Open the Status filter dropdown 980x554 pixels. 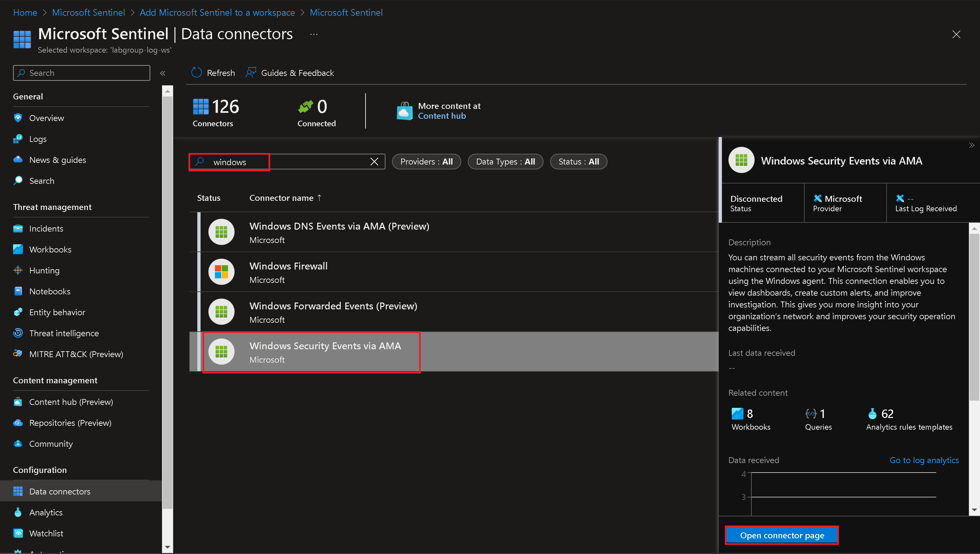click(578, 162)
